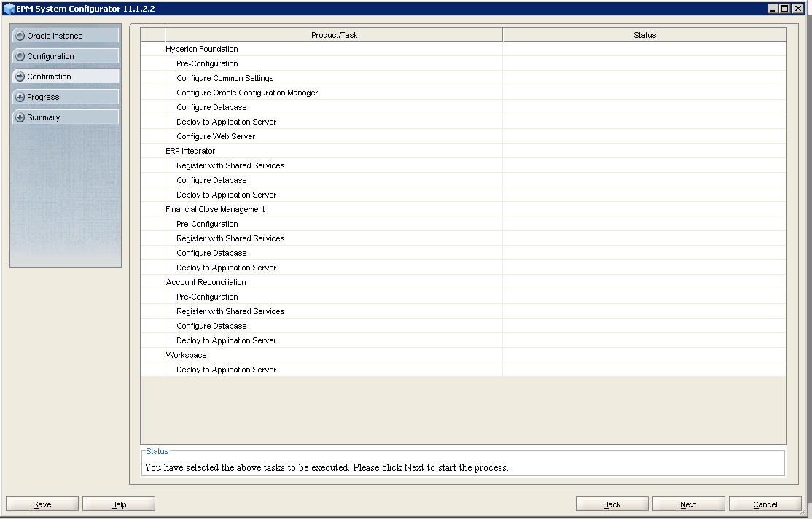Select Deploy to Application Server under ERP Integrator

[x=464, y=194]
